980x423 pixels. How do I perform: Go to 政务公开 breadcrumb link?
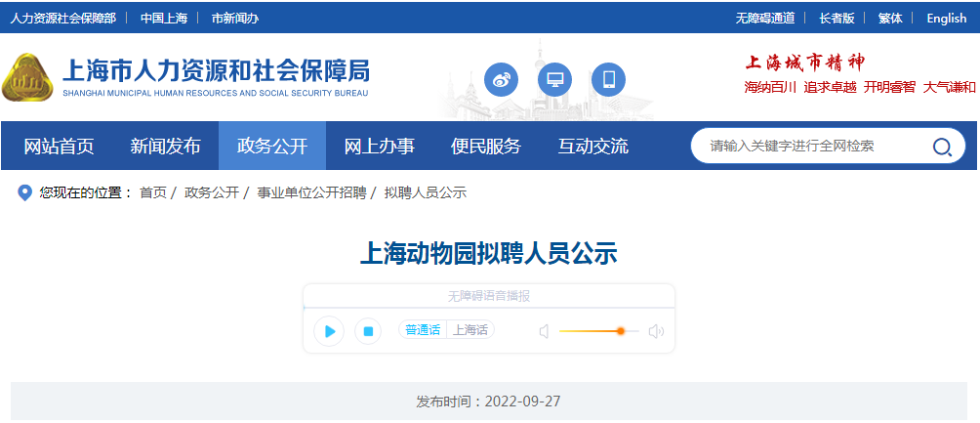[x=212, y=192]
